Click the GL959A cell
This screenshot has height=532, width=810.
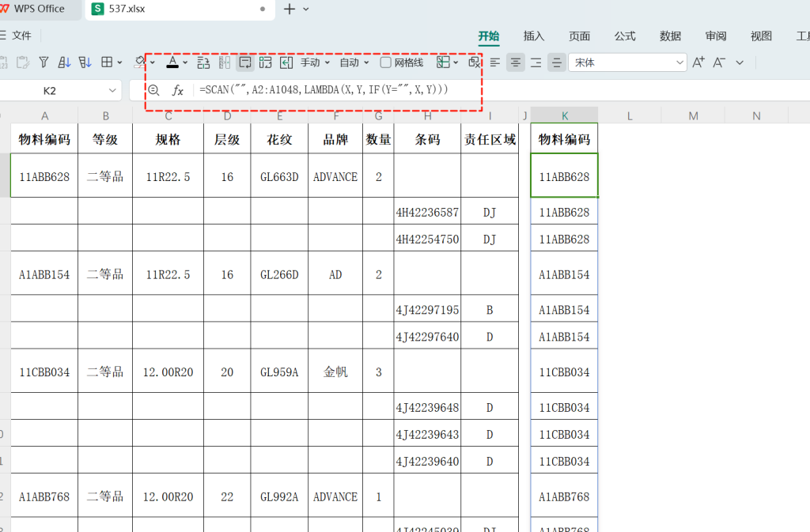(279, 372)
